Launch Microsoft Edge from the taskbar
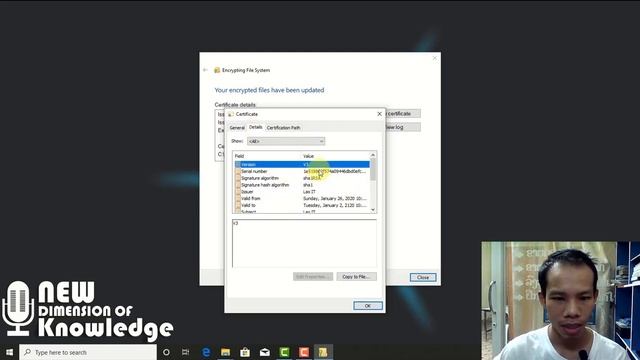This screenshot has height=360, width=640. 206,352
